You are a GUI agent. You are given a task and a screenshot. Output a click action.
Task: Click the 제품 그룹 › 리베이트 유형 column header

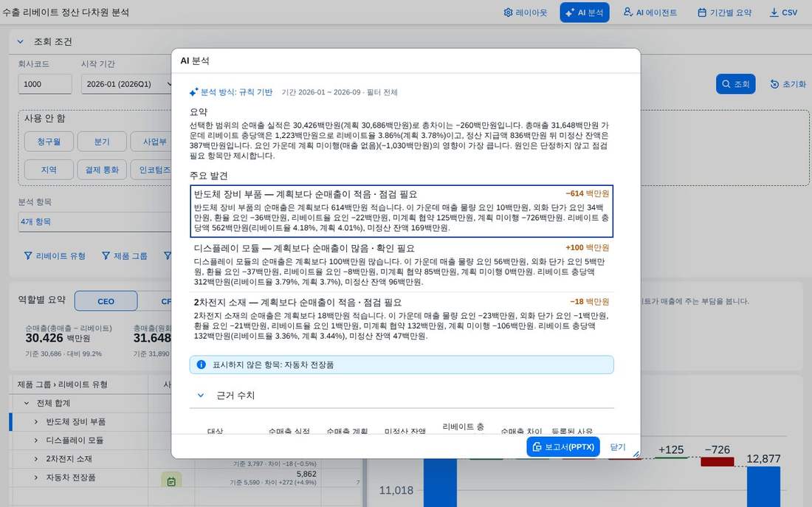coord(63,384)
